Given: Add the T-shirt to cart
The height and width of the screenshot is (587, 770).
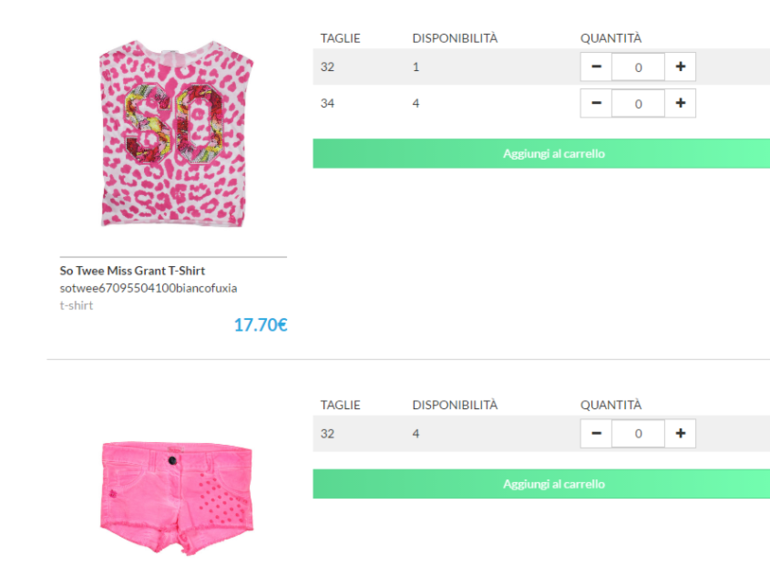Looking at the screenshot, I should tap(541, 153).
